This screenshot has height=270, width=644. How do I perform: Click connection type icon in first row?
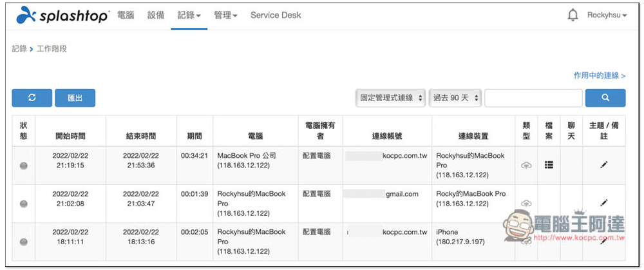coord(526,166)
